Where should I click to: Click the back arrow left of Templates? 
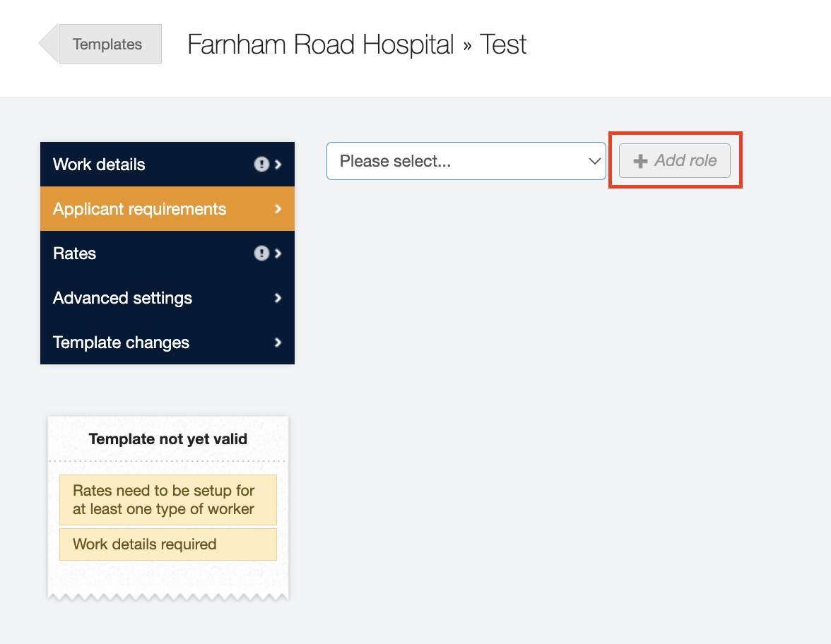(48, 44)
